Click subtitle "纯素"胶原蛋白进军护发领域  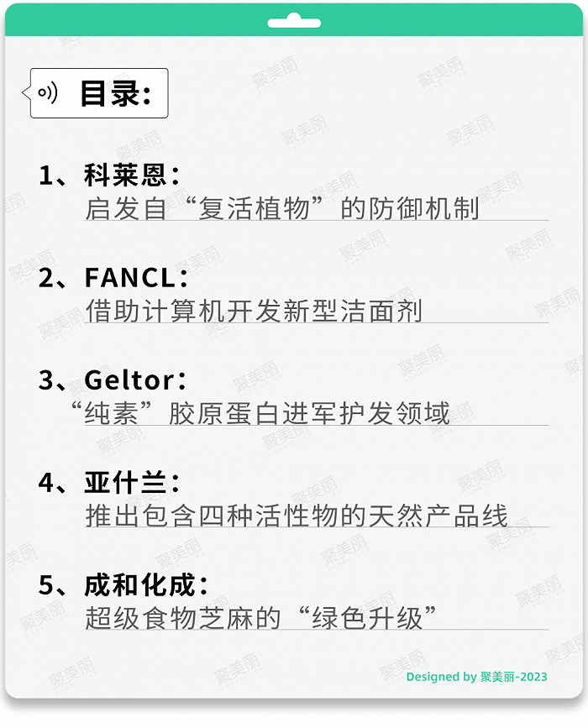click(x=260, y=413)
